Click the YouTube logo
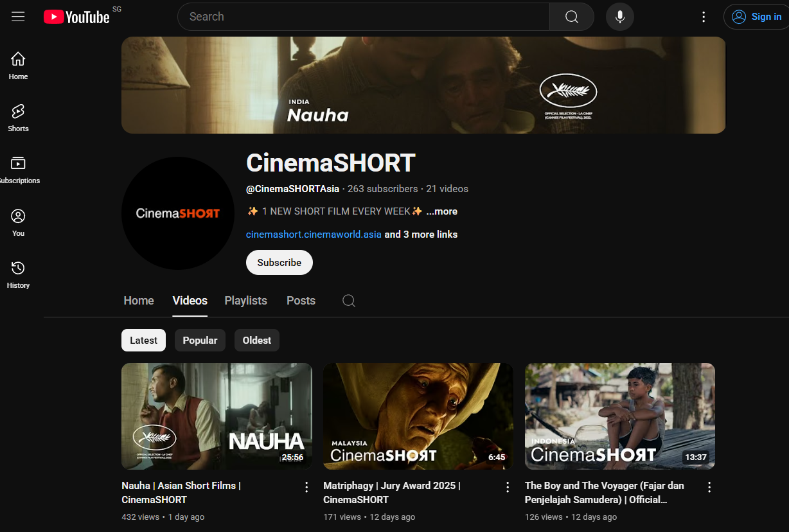 pyautogui.click(x=77, y=17)
